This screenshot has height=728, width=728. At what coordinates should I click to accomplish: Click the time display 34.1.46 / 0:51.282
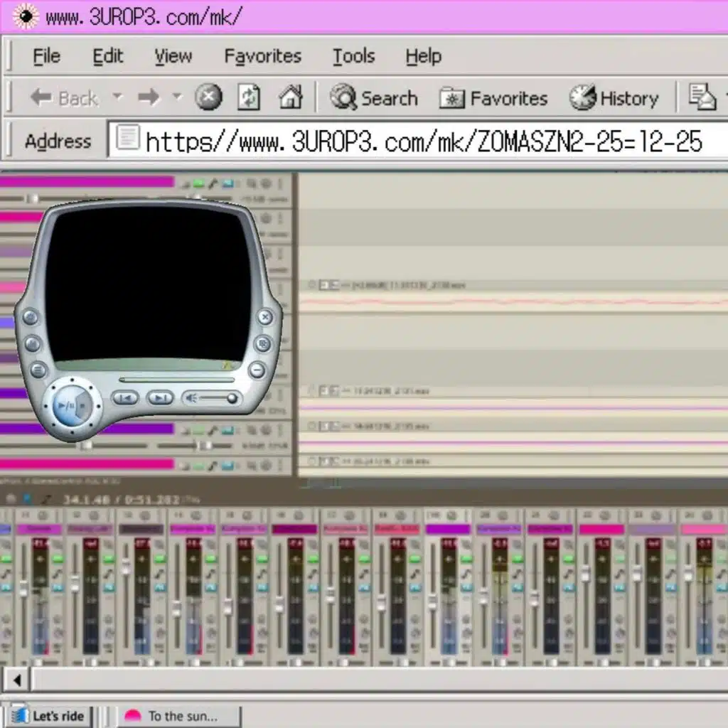coord(122,500)
